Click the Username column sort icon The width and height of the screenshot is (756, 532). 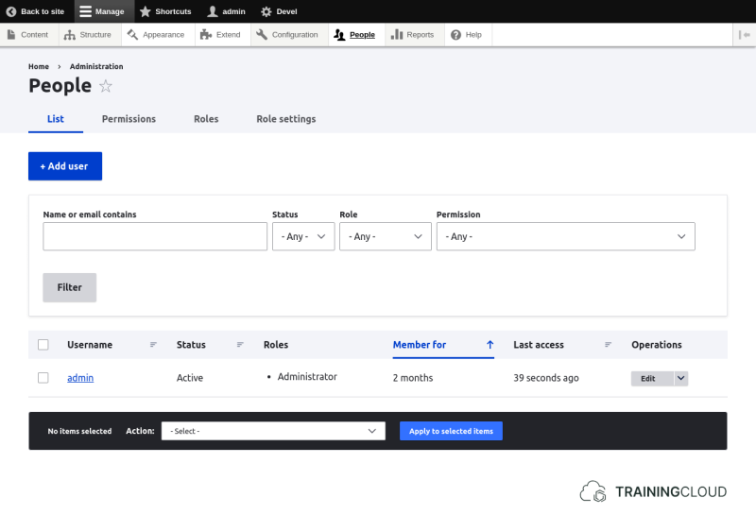(x=153, y=345)
